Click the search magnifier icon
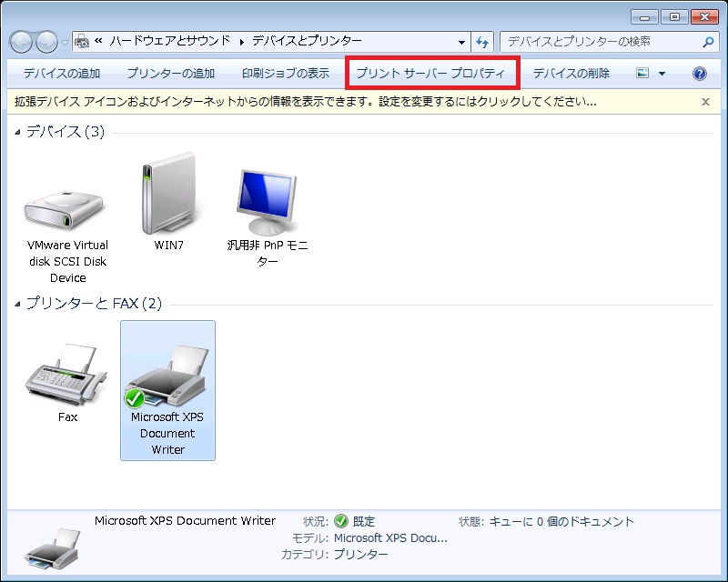 click(709, 42)
